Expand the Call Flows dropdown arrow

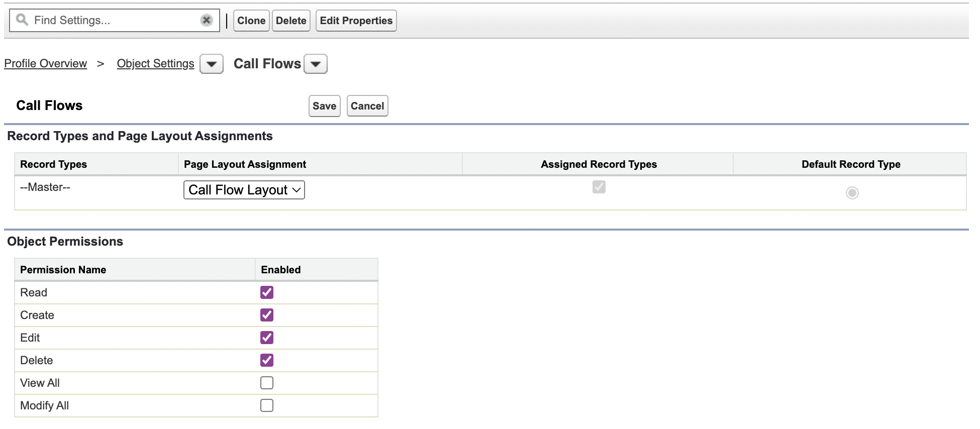[x=316, y=64]
